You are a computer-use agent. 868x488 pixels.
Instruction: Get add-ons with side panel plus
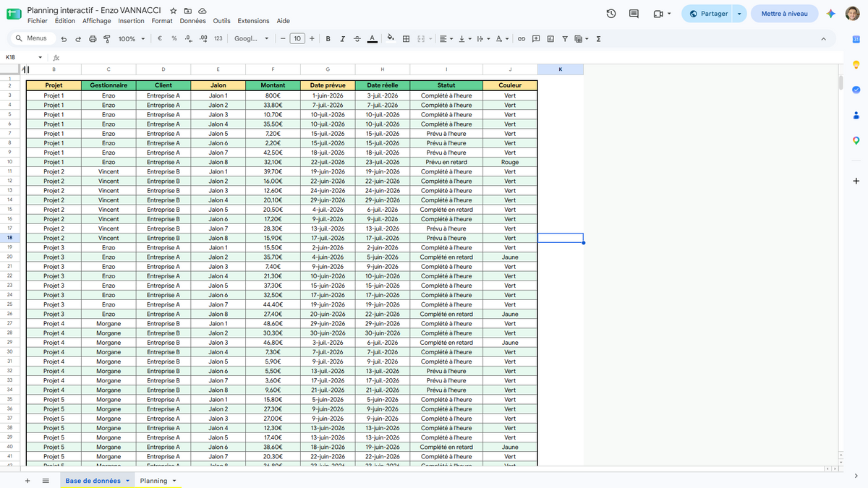point(856,181)
